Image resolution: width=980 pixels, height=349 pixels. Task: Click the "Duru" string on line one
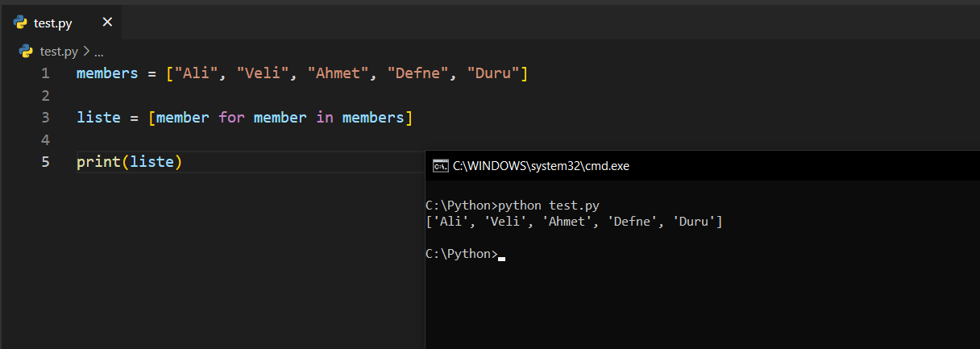[493, 73]
